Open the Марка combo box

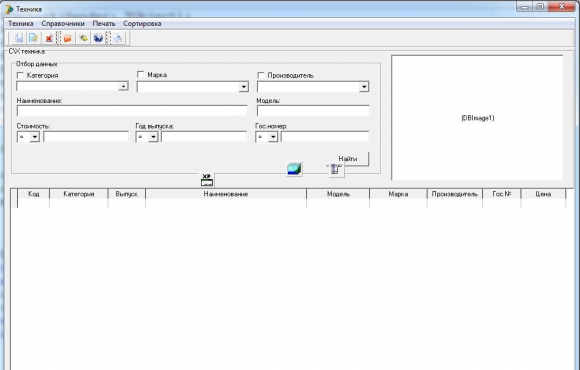click(243, 87)
